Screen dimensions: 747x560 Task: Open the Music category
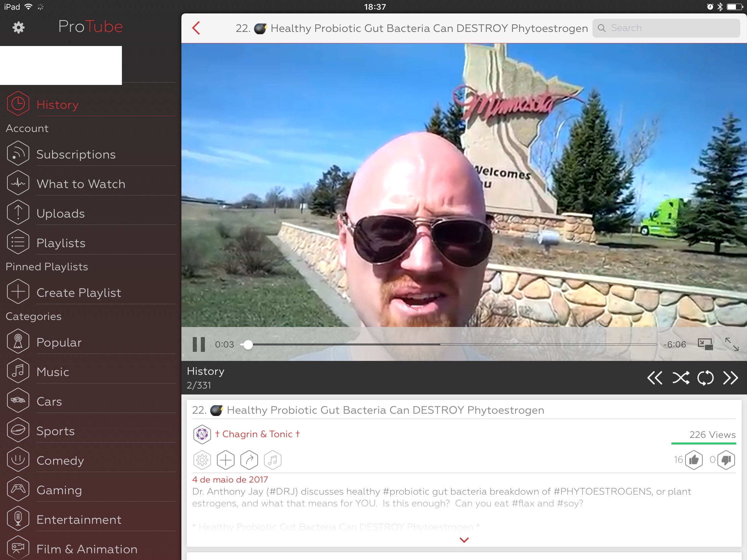(53, 372)
